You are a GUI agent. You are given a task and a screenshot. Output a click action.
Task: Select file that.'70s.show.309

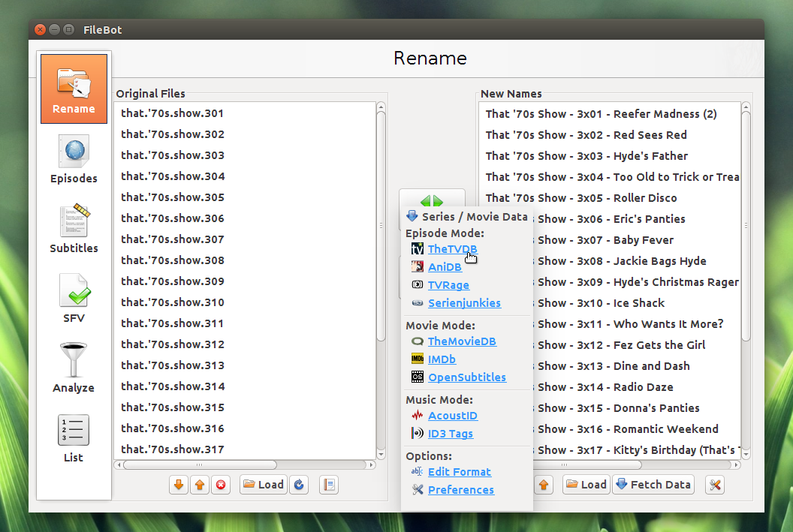(245, 281)
